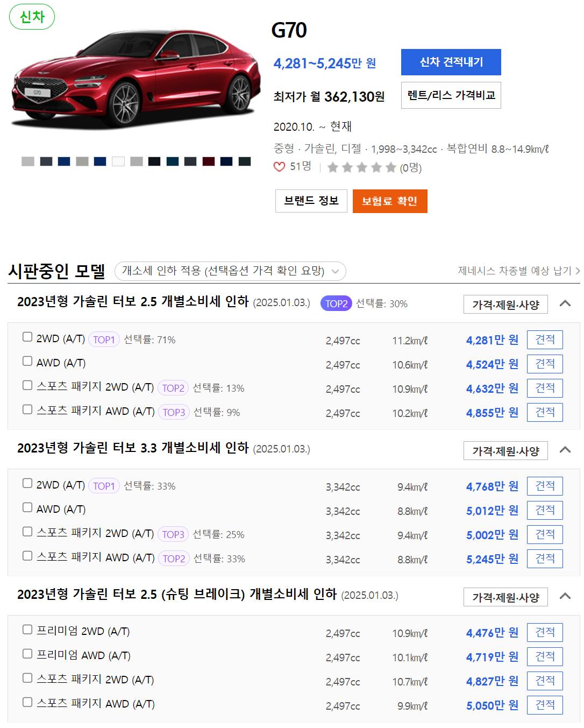Open 브랜드 정보
The image size is (584, 728).
click(311, 201)
